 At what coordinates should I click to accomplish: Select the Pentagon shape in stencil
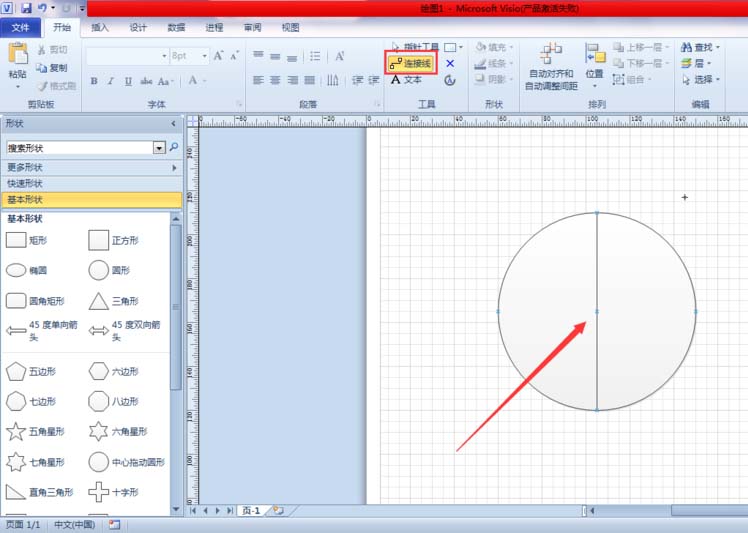pyautogui.click(x=31, y=371)
